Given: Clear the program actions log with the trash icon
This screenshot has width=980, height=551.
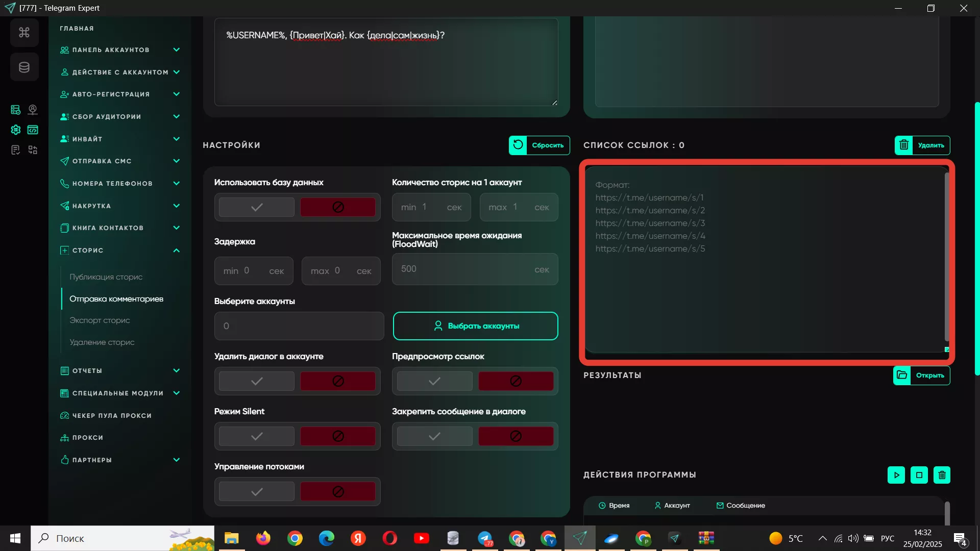Looking at the screenshot, I should [942, 475].
